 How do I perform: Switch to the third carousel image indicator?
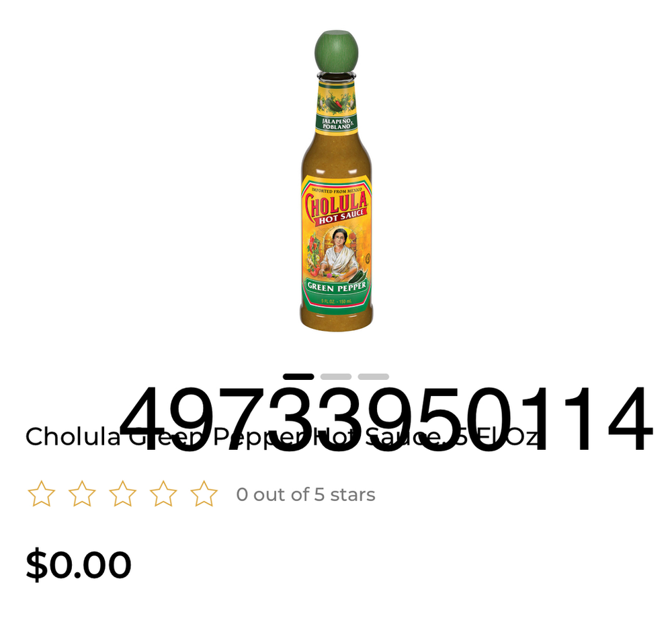point(374,377)
